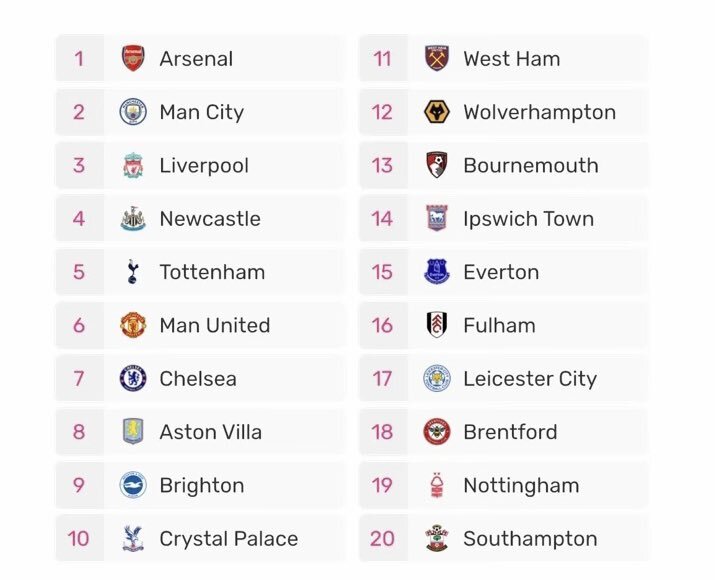Image resolution: width=715 pixels, height=580 pixels.
Task: Click rank number 13 beside Bournemouth
Action: pyautogui.click(x=382, y=166)
